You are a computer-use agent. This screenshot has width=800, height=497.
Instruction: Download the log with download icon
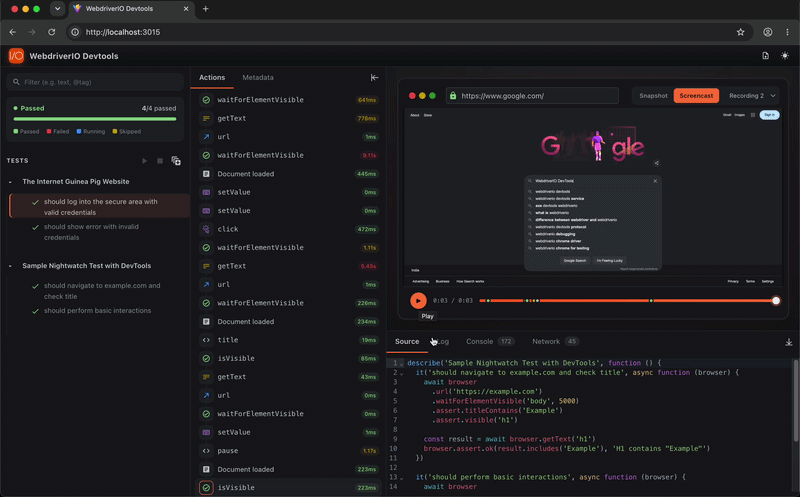pos(789,342)
